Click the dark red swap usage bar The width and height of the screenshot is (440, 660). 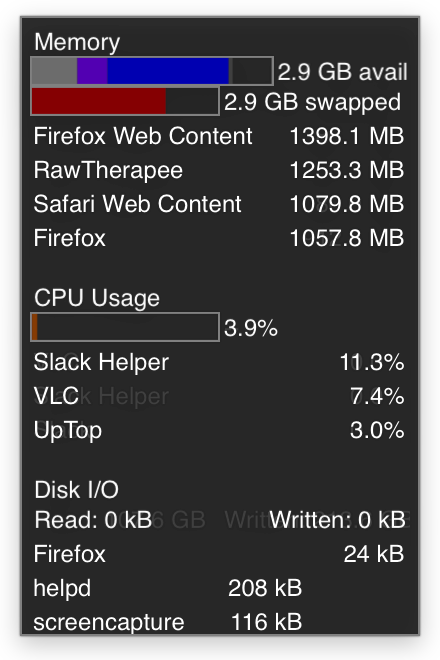click(x=99, y=101)
